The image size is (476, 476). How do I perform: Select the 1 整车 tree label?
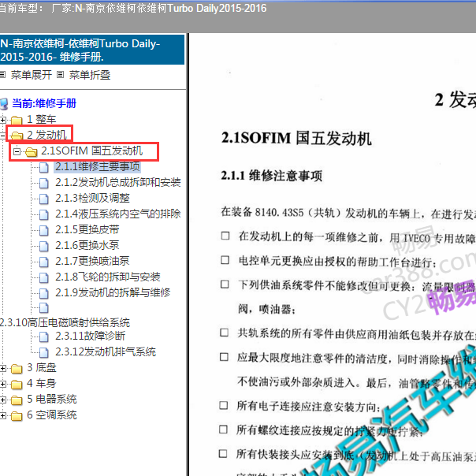(42, 119)
